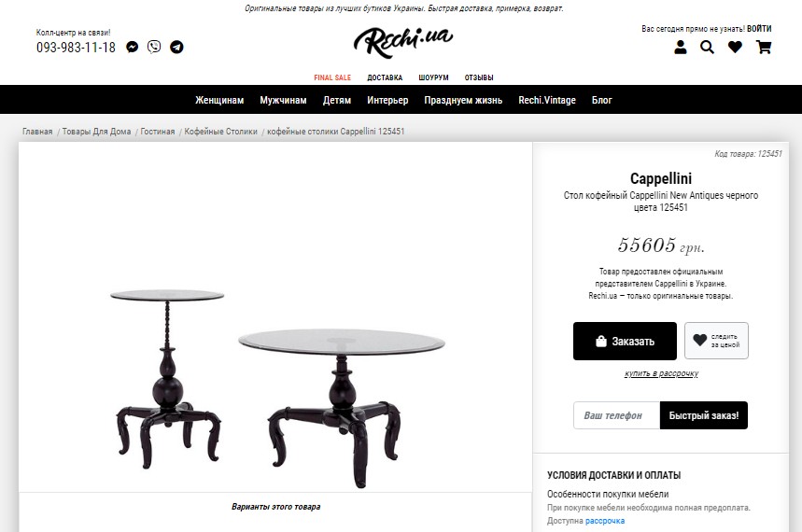
Task: Click the Заказать order button
Action: (x=625, y=341)
